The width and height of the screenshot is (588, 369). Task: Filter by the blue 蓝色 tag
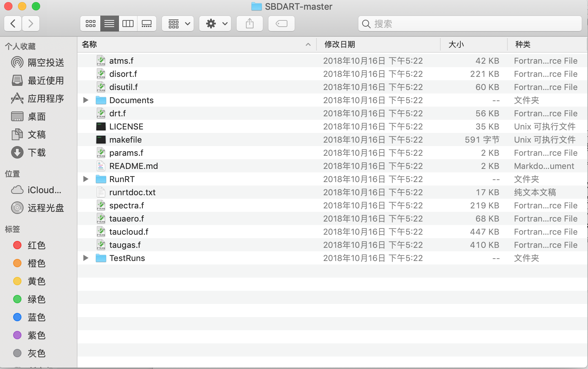pyautogui.click(x=29, y=317)
